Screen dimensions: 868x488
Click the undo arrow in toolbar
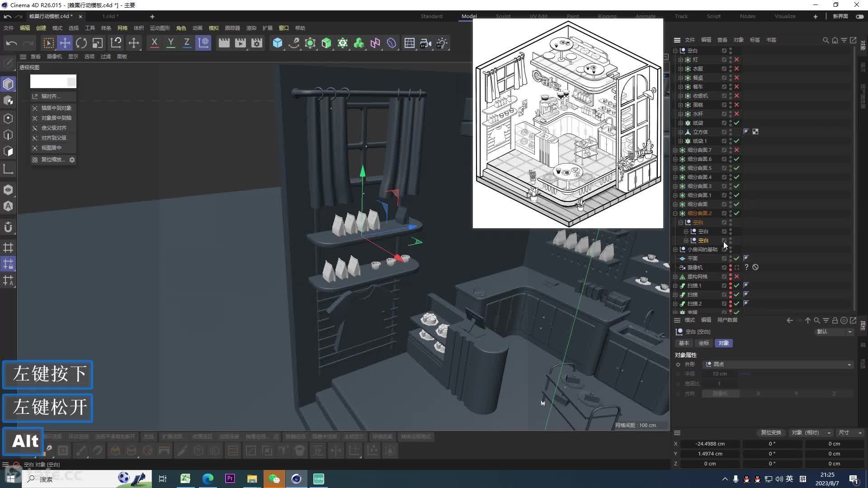pyautogui.click(x=12, y=43)
